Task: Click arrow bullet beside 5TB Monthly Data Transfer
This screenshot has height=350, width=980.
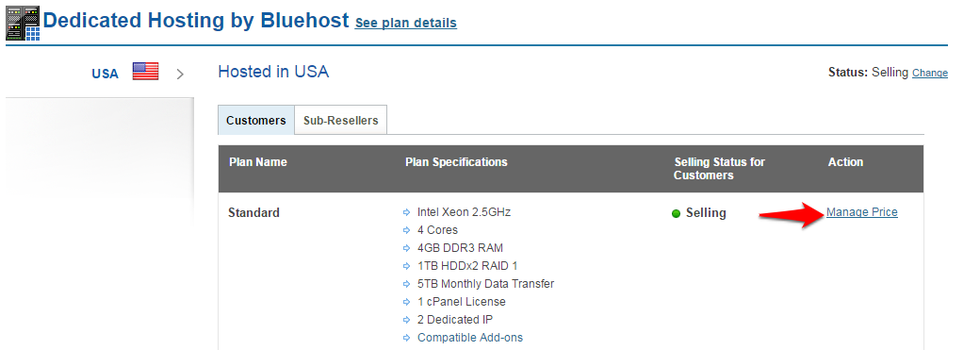Action: tap(407, 284)
